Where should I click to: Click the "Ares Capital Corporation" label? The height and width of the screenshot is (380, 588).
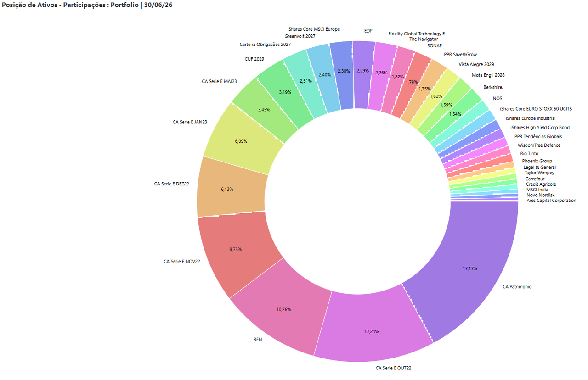pyautogui.click(x=551, y=201)
